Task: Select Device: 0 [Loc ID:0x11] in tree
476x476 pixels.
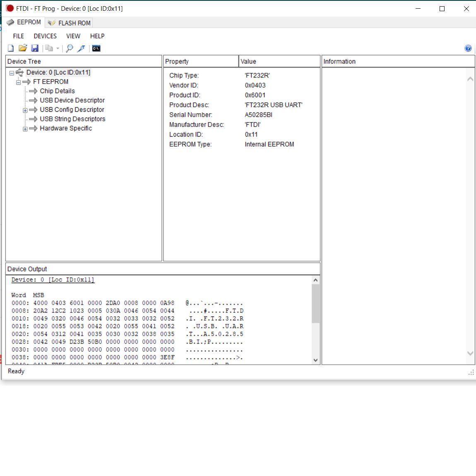Action: pos(58,72)
